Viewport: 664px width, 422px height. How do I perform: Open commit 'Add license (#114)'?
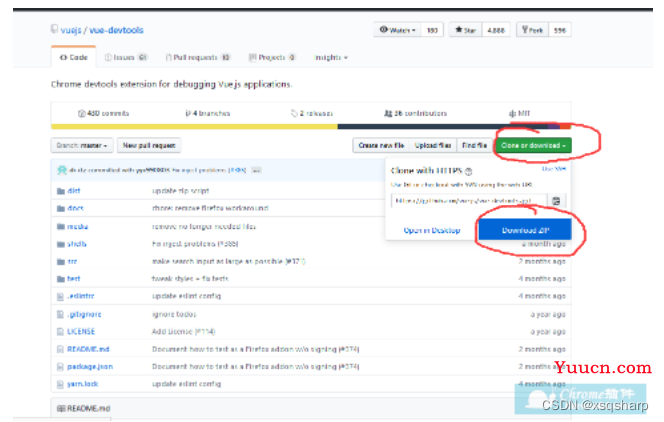coord(183,332)
